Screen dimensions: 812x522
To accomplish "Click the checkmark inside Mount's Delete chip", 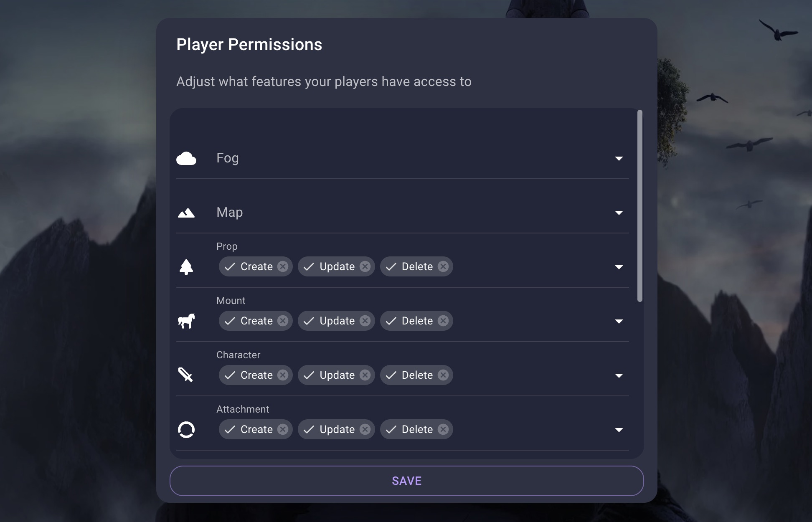I will (x=391, y=321).
